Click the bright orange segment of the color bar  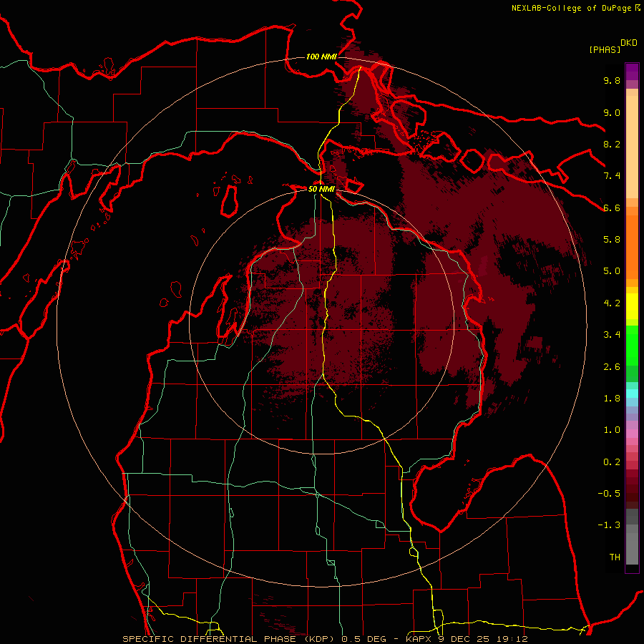632,248
